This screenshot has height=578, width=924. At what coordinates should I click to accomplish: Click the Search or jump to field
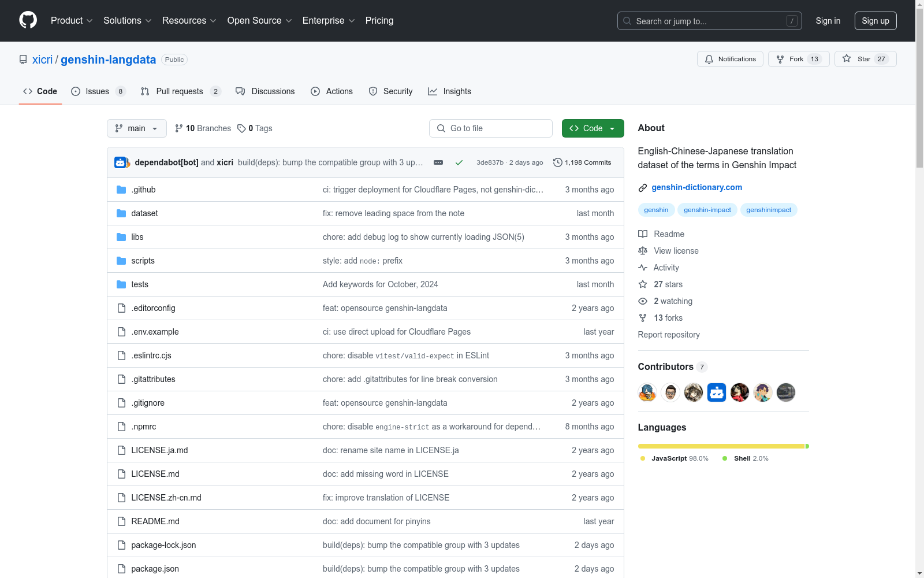[x=710, y=21]
